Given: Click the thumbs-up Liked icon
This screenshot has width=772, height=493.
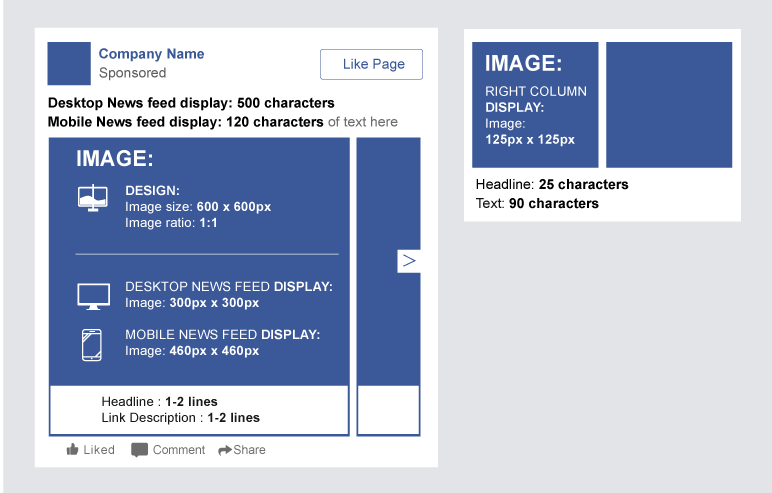Looking at the screenshot, I should tap(73, 450).
